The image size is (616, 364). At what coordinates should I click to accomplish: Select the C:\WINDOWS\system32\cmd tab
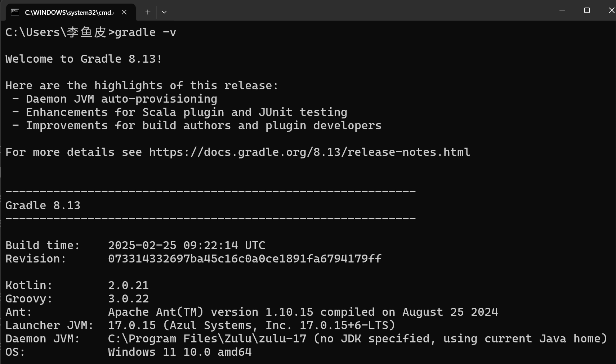point(69,12)
